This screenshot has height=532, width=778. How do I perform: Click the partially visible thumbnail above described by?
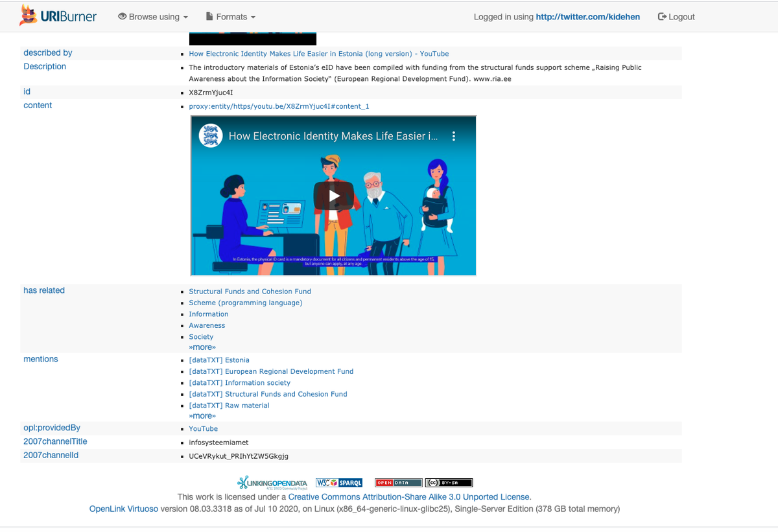(253, 39)
